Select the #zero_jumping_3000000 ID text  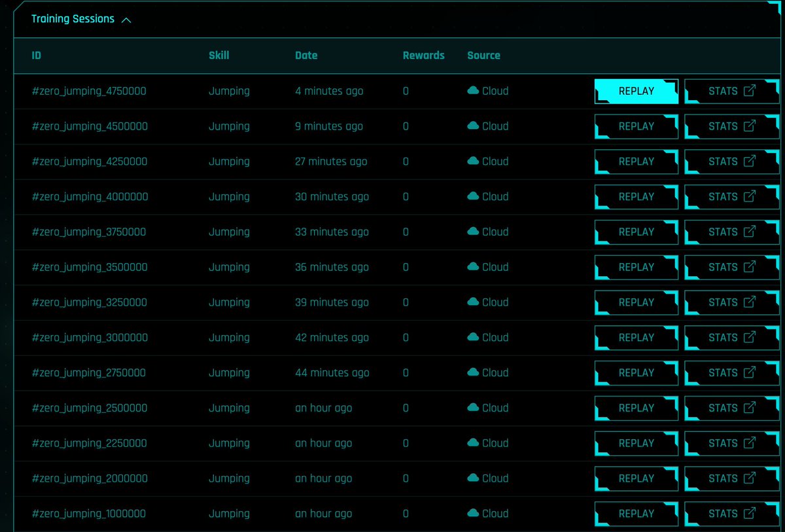coord(90,338)
